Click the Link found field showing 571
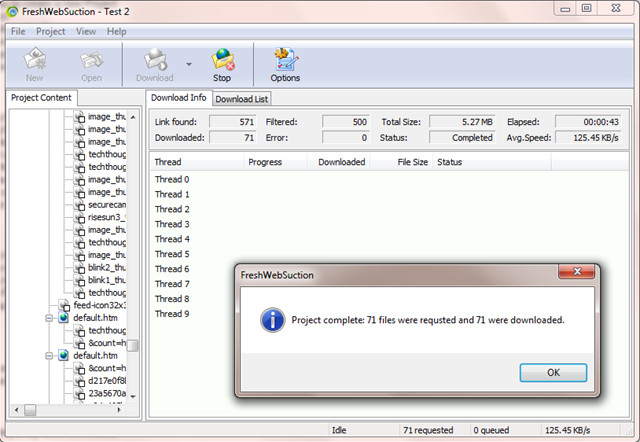The image size is (640, 442). 233,122
